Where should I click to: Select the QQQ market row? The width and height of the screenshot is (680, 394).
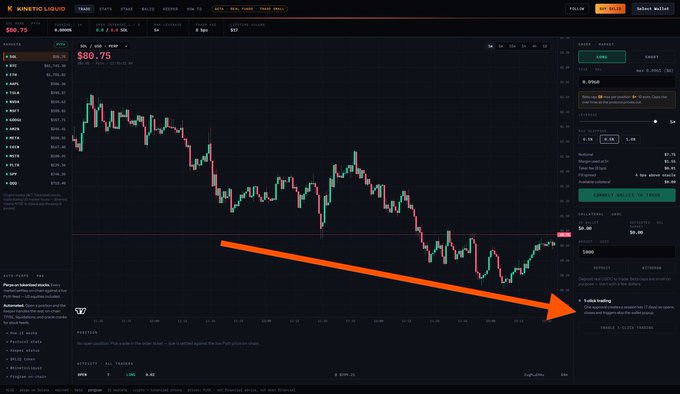(x=36, y=183)
